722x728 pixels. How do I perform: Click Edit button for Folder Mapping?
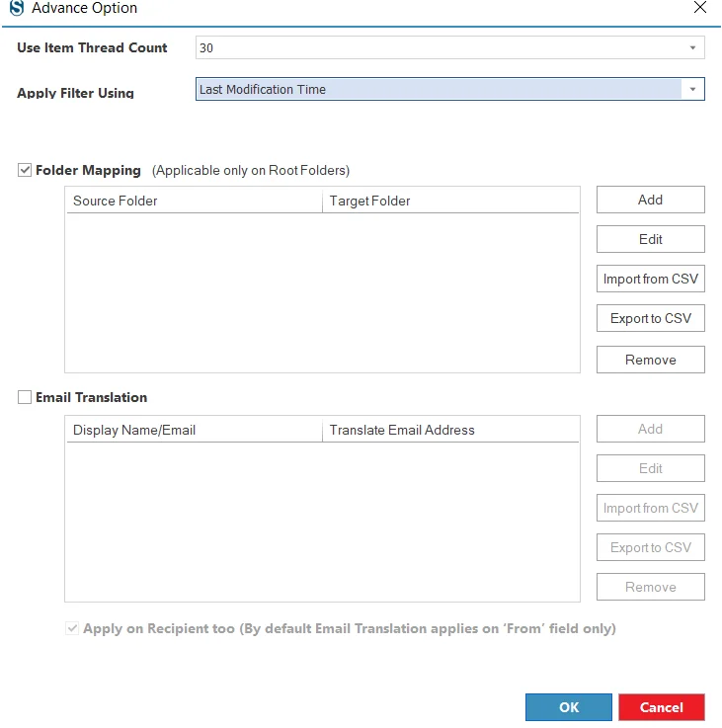point(651,239)
